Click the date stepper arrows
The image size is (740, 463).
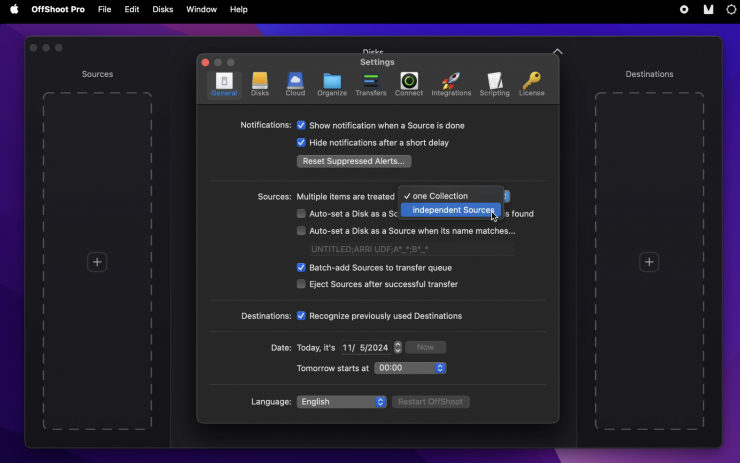[398, 348]
